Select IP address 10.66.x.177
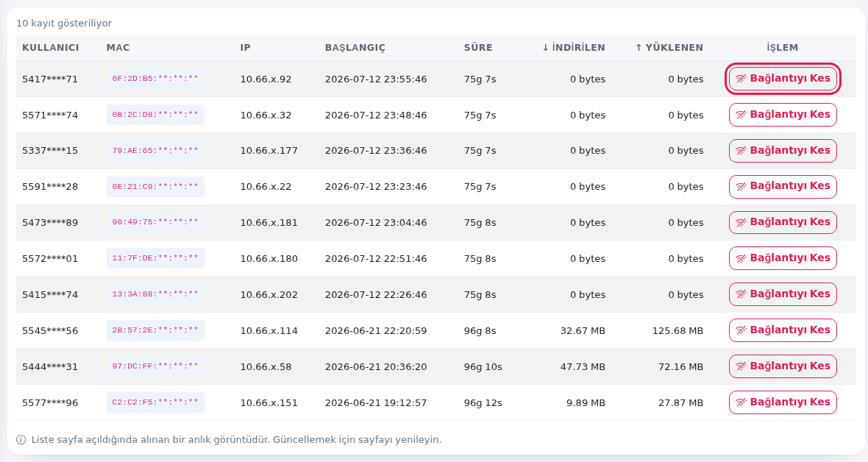868x462 pixels. point(269,151)
